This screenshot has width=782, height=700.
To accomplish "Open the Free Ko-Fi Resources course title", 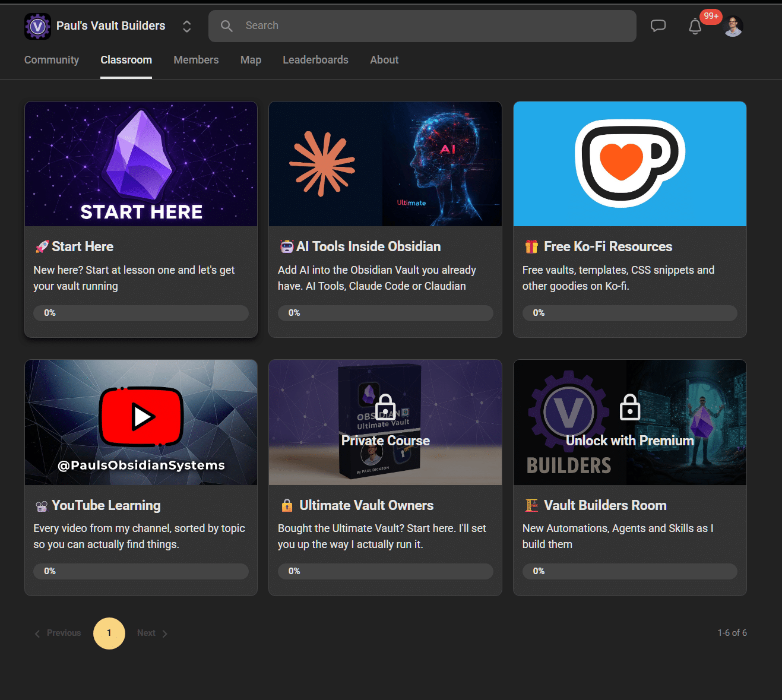I will (x=608, y=246).
